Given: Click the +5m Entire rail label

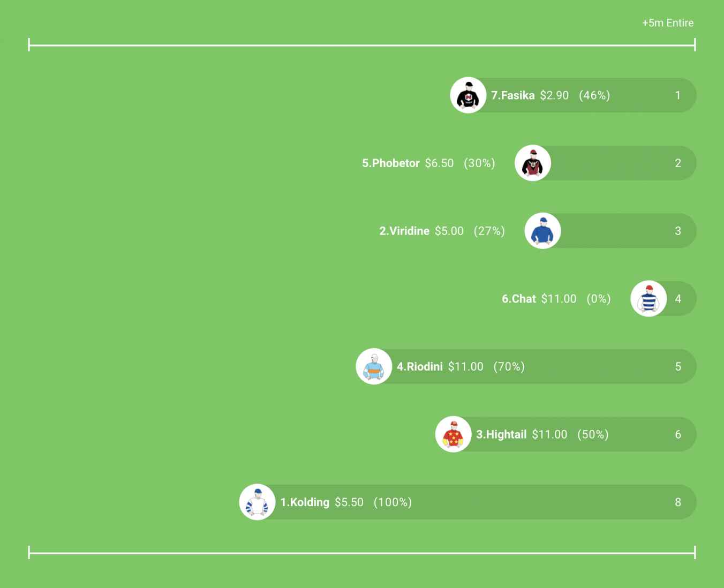Looking at the screenshot, I should (x=668, y=23).
